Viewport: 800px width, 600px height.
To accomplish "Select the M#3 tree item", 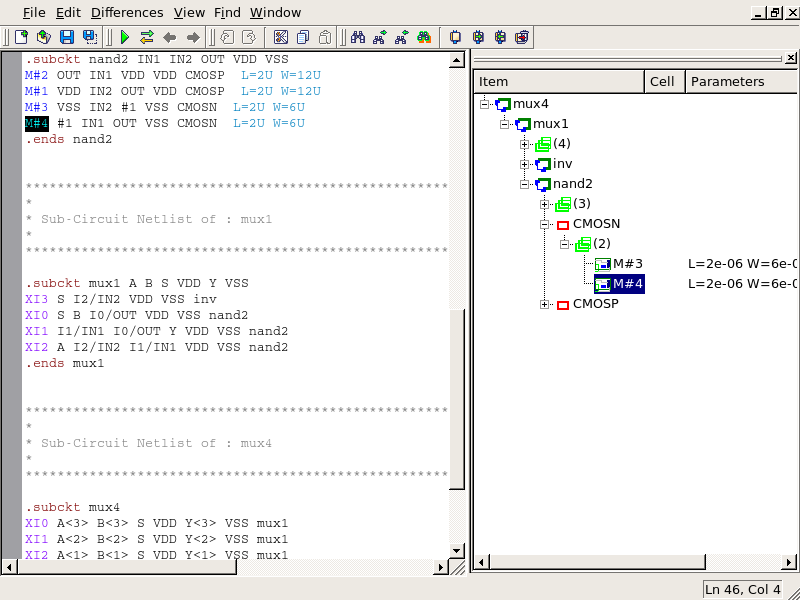I will click(x=627, y=264).
